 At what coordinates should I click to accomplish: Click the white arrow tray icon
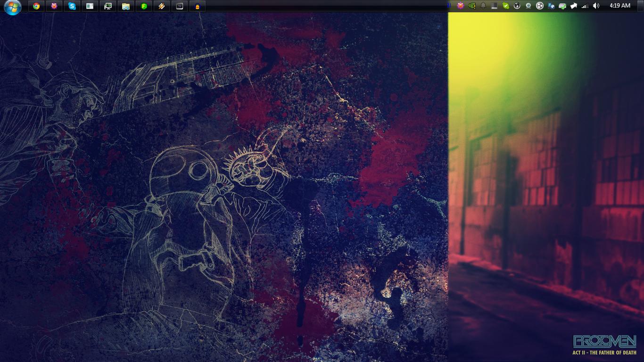[x=574, y=6]
